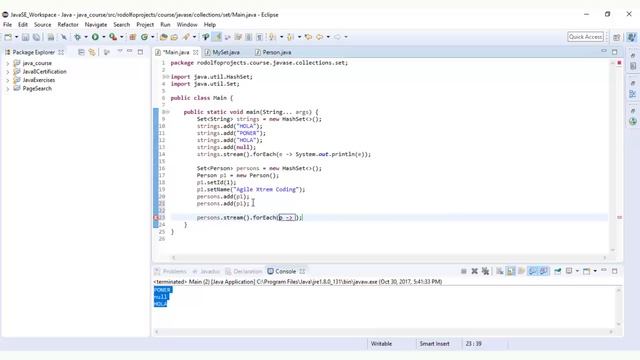Expand the Java8Certification project
Viewport: 640px width, 360px height.
pyautogui.click(x=7, y=72)
